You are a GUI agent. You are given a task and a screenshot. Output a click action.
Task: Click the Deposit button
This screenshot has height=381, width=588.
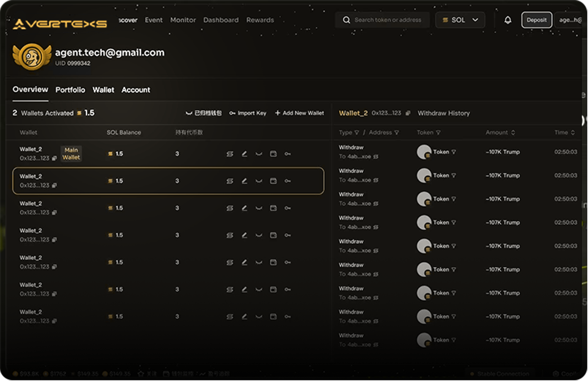tap(536, 20)
